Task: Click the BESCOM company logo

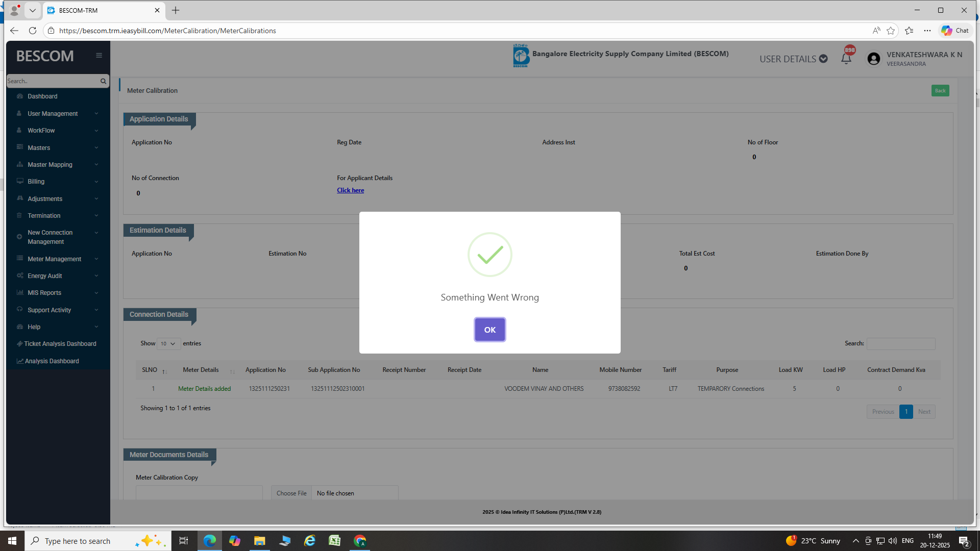Action: 521,56
